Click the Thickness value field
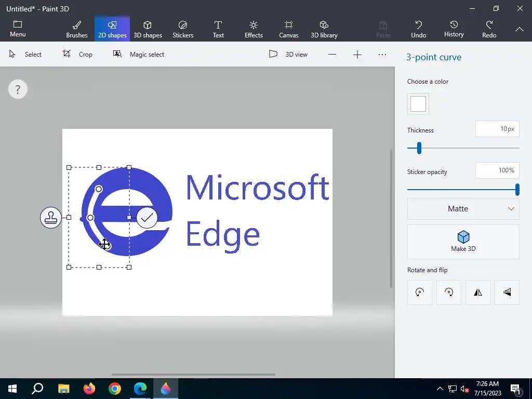Image resolution: width=532 pixels, height=399 pixels. coord(497,129)
